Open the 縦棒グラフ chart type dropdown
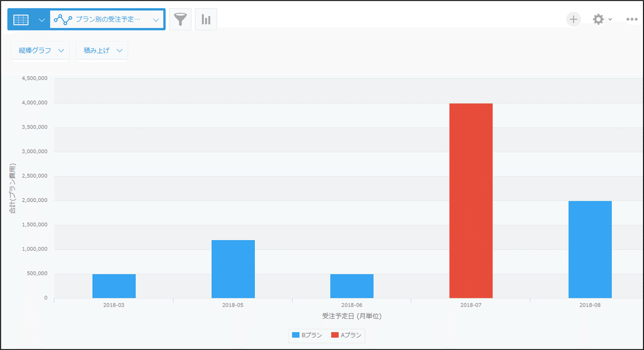This screenshot has height=350, width=644. tap(41, 50)
